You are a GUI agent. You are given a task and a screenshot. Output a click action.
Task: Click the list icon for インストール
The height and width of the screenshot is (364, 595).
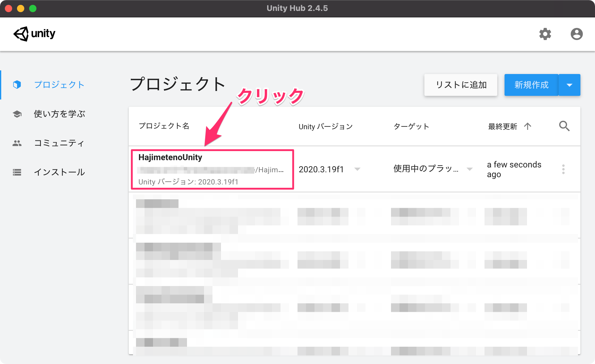click(17, 172)
